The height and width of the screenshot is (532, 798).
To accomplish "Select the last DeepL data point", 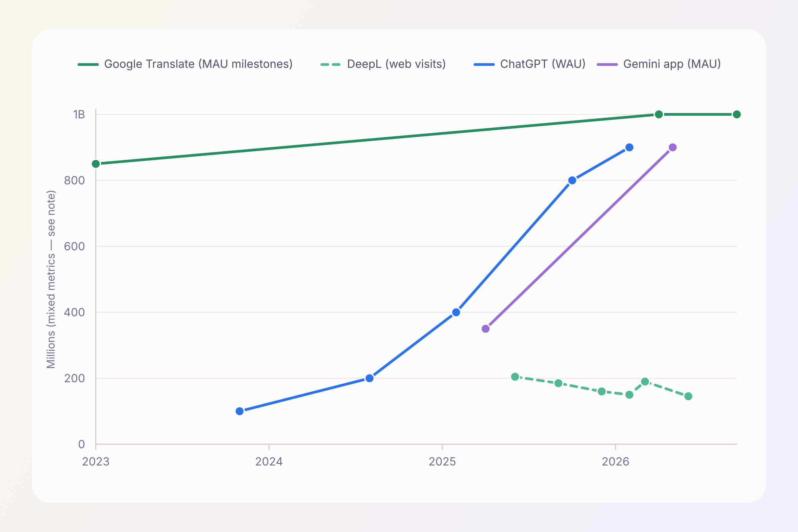I will (x=688, y=396).
